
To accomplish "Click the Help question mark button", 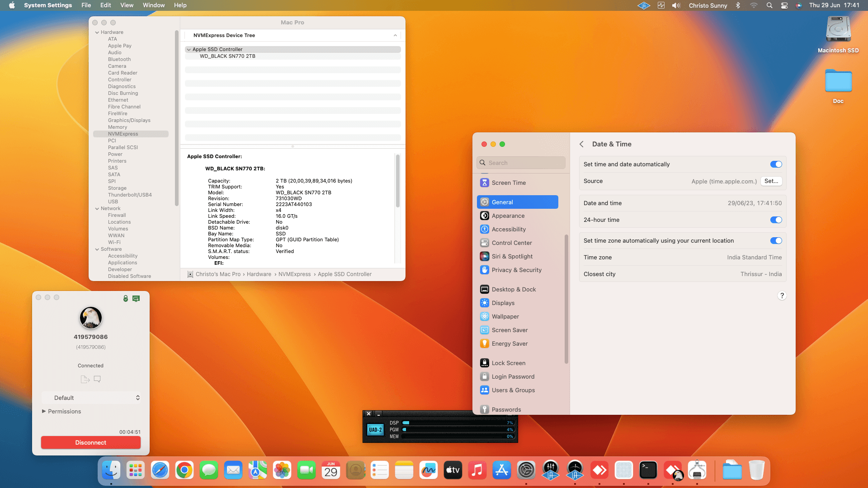I will pos(782,296).
